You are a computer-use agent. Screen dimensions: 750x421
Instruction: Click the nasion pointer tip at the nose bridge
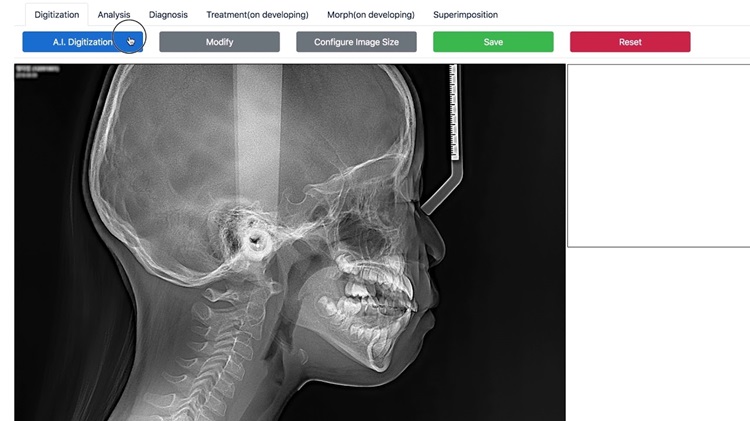pos(424,208)
